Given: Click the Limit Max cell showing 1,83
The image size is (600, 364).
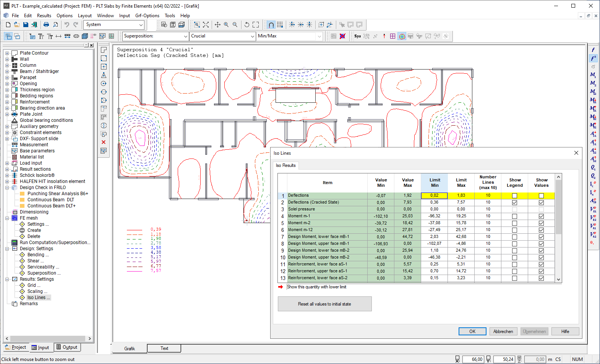Looking at the screenshot, I should click(x=461, y=196).
